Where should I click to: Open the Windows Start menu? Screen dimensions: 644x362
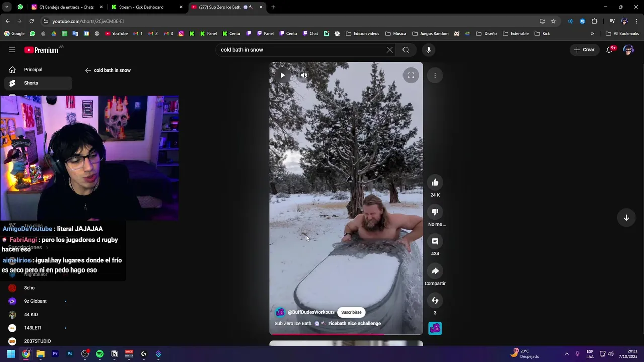click(11, 354)
